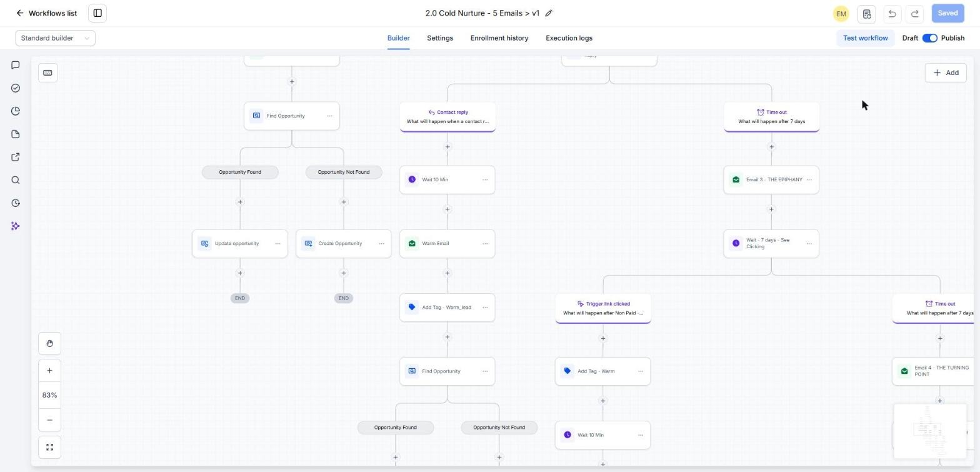Click the Saved button
This screenshot has height=472, width=980.
tap(947, 13)
